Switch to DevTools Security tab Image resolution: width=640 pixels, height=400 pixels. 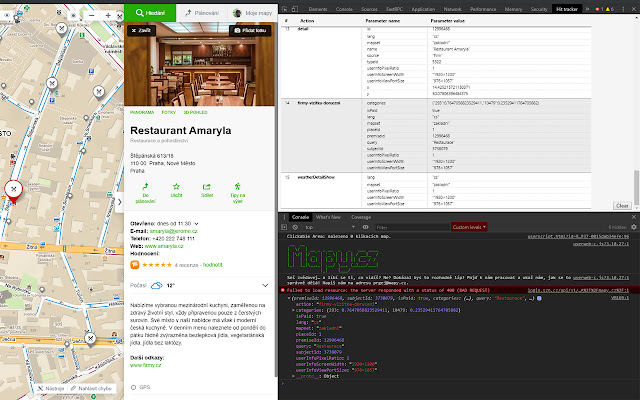539,9
